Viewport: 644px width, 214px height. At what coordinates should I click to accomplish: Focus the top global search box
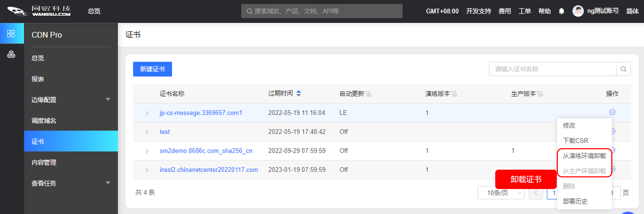coord(322,11)
